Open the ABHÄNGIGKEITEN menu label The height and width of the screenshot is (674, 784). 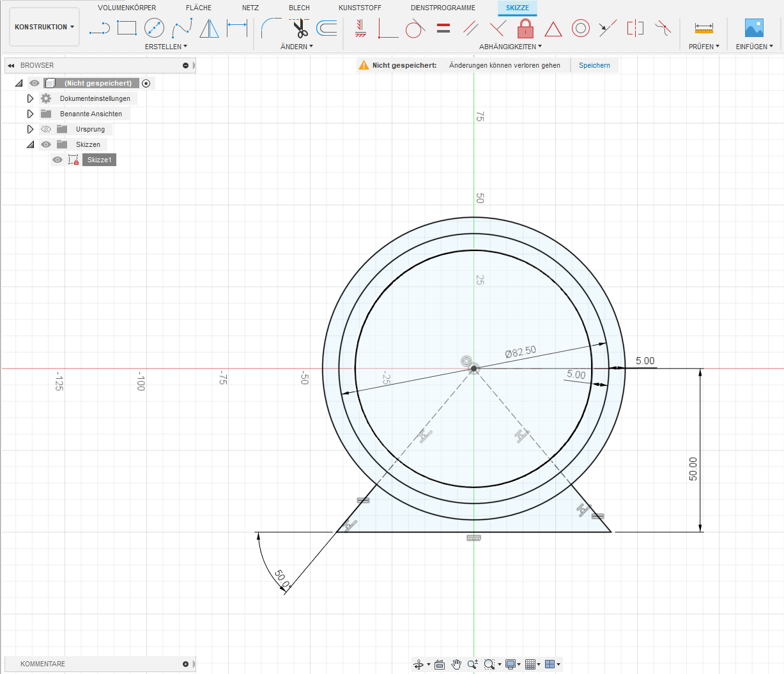click(510, 47)
